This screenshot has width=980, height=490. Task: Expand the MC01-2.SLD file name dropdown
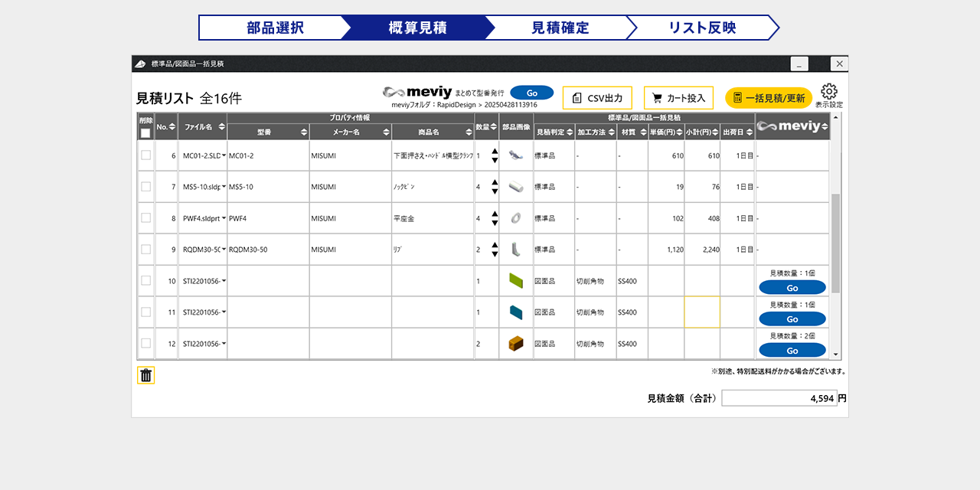click(224, 155)
